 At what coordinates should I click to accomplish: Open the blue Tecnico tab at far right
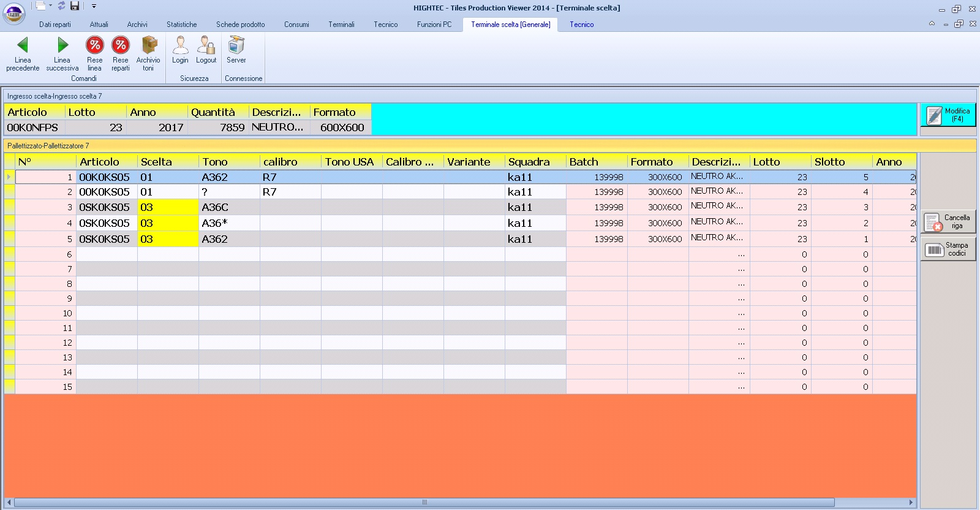click(x=582, y=25)
